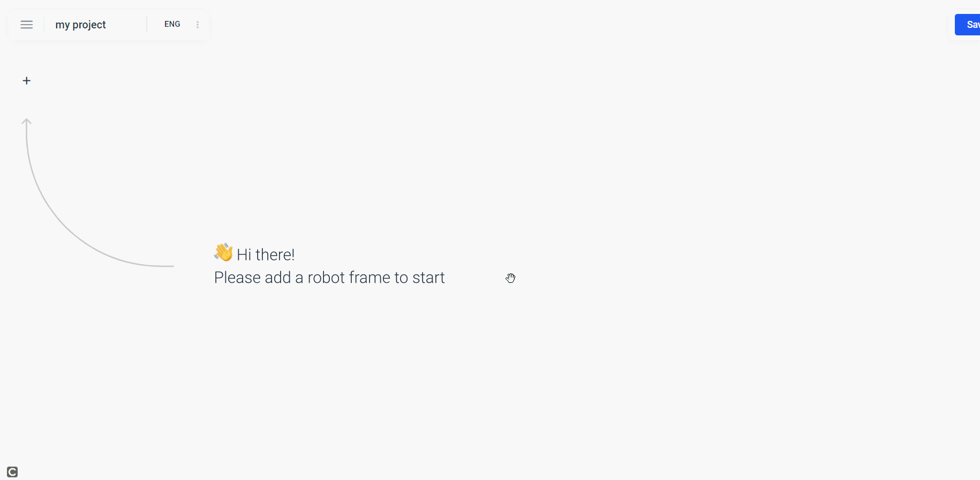Click the divider left of ENG

(x=147, y=25)
